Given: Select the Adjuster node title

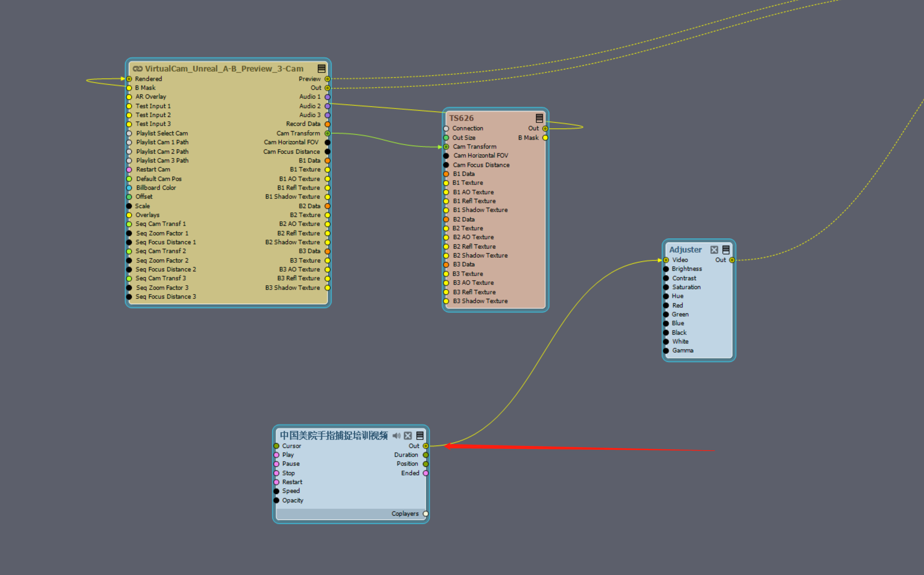Looking at the screenshot, I should pos(685,250).
